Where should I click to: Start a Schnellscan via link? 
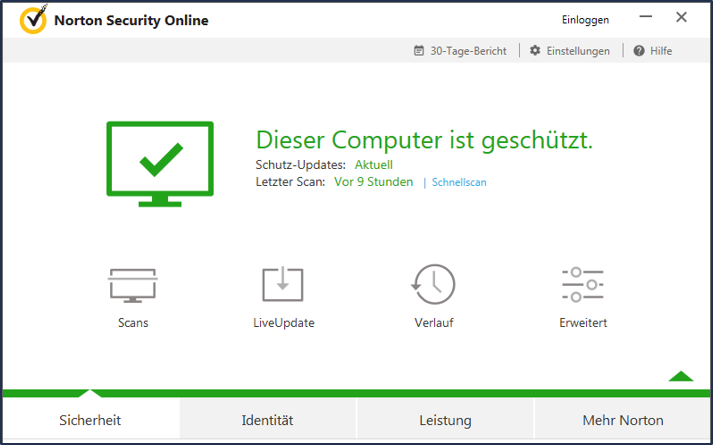(459, 182)
